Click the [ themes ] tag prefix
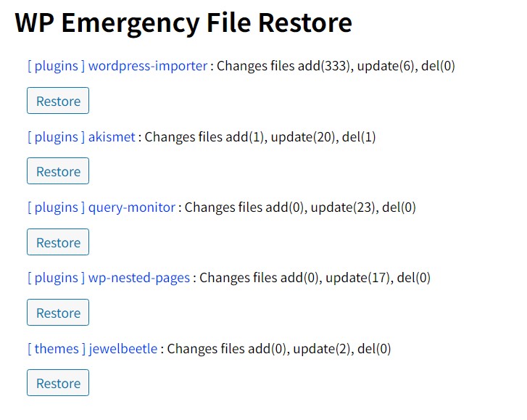 57,348
